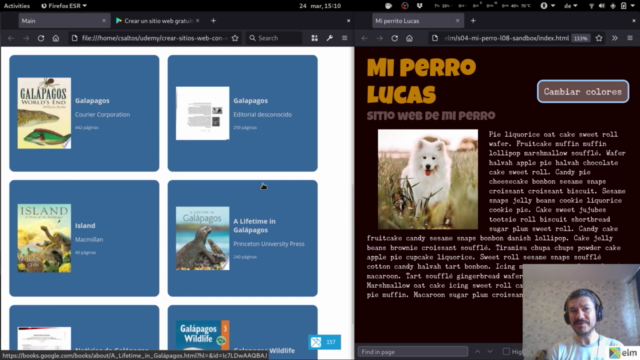Open the system menu arrow at top right
This screenshot has height=360, width=640.
tap(634, 6)
